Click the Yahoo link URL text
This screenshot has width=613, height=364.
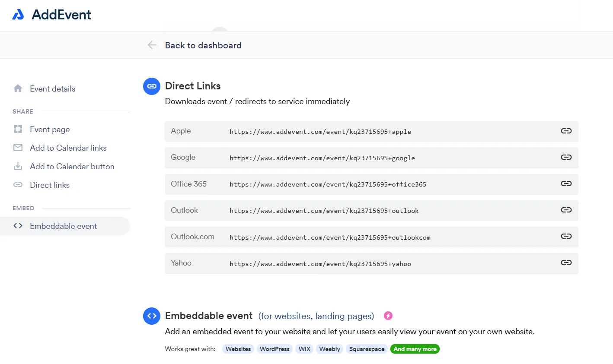pyautogui.click(x=320, y=264)
